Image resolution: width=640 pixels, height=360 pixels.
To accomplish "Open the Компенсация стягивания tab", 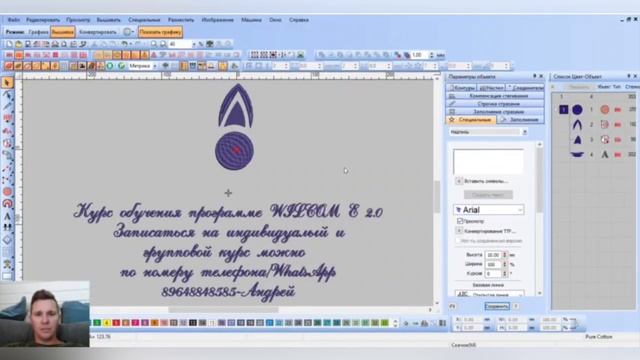I will click(x=495, y=96).
